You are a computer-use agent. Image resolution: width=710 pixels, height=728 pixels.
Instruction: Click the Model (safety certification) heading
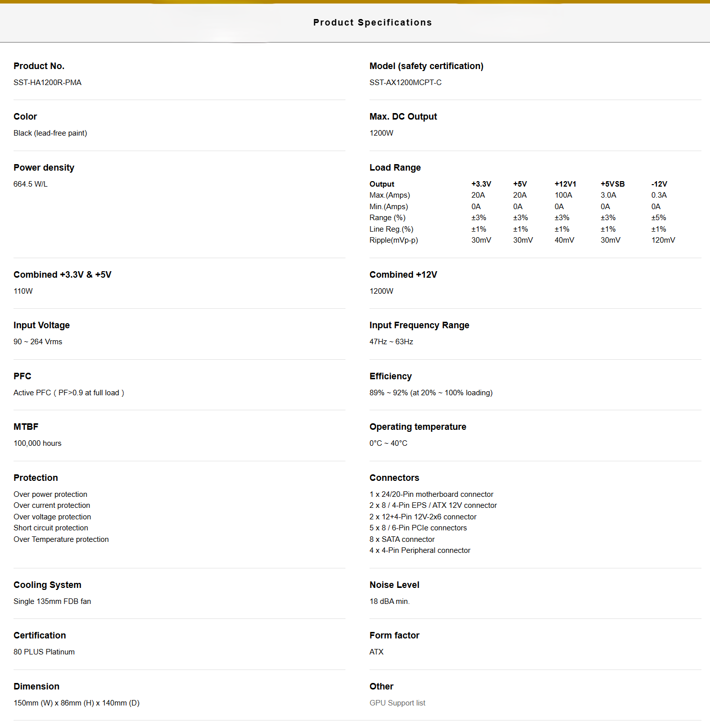coord(426,66)
